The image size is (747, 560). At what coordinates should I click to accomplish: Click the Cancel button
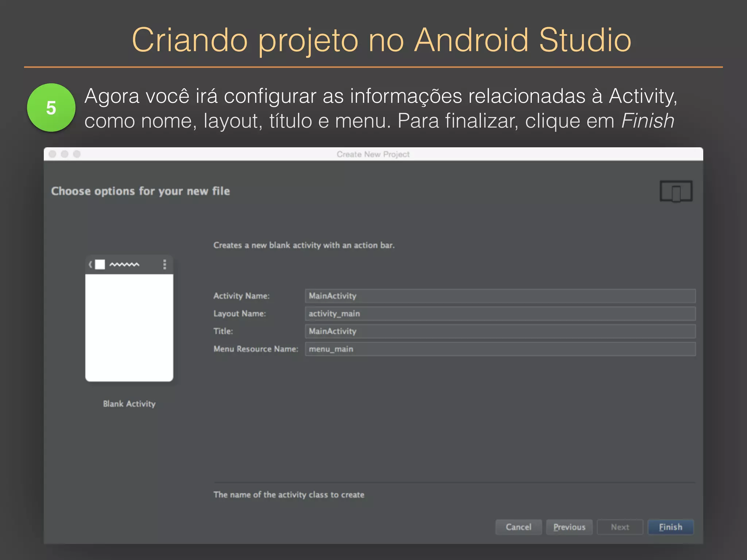point(518,527)
